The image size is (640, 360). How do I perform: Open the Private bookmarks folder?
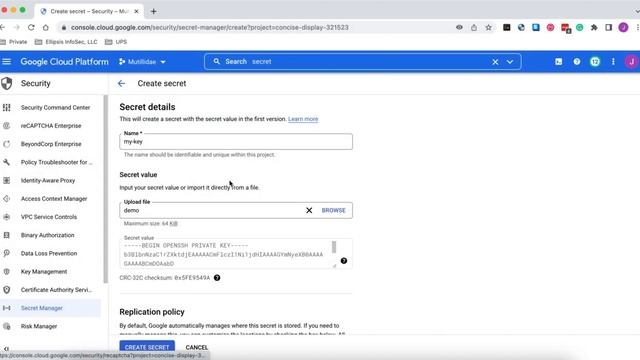[13, 42]
